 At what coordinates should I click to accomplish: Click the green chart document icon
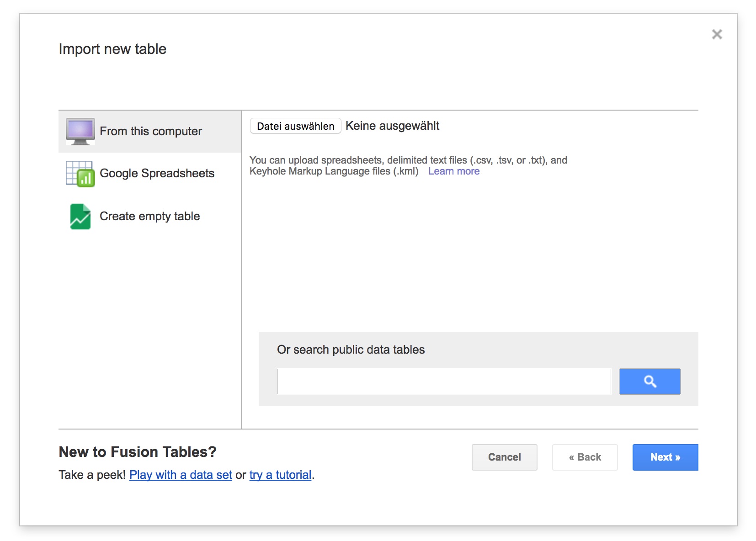pyautogui.click(x=80, y=216)
